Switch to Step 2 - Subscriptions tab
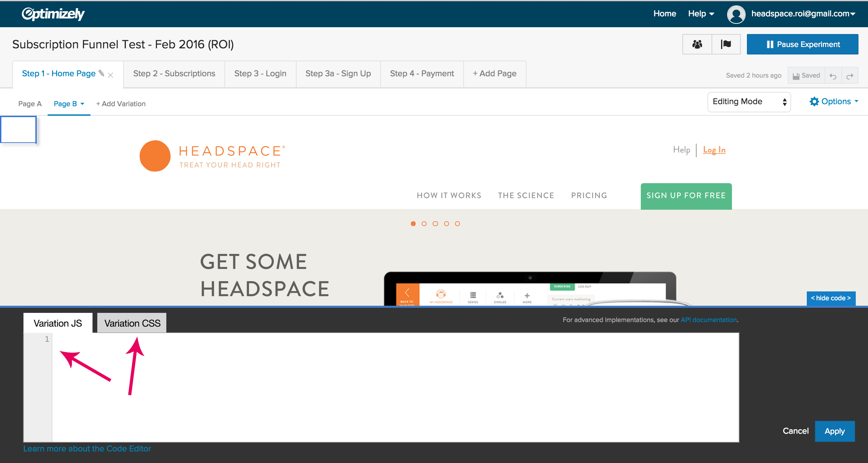868x463 pixels. pyautogui.click(x=174, y=74)
